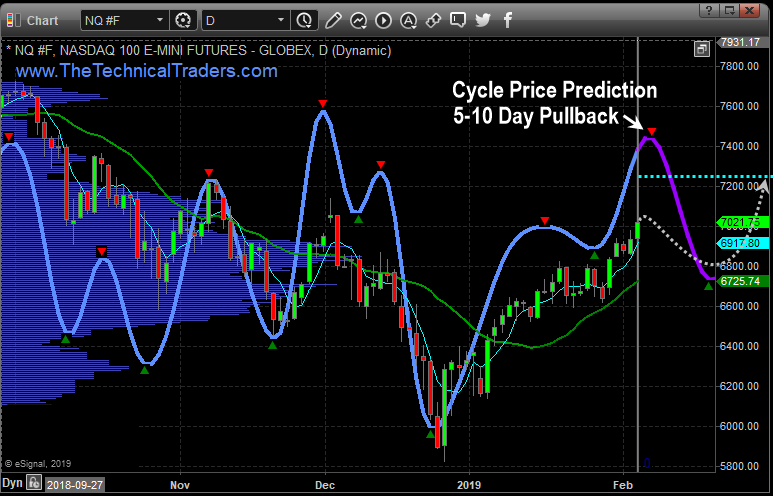Click the 5-10 Day Pullback annotation text
The height and width of the screenshot is (496, 773).
(536, 116)
